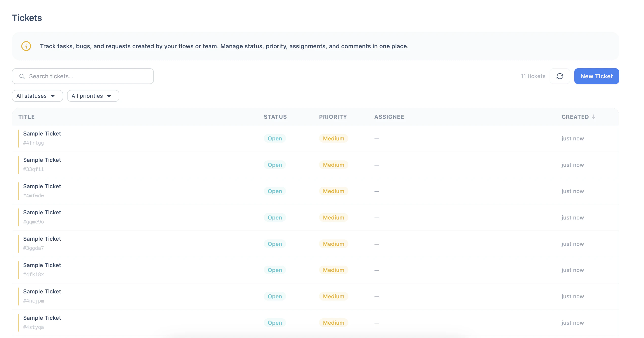Open Sample Ticket #4fki8x
This screenshot has height=338, width=644.
[x=42, y=265]
